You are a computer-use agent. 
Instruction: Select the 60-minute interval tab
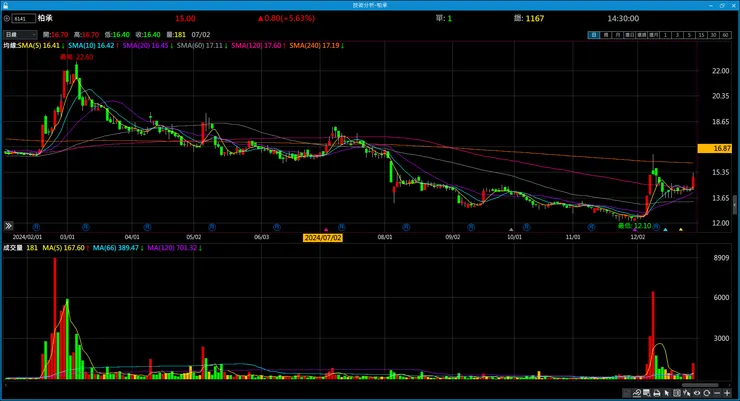(725, 35)
